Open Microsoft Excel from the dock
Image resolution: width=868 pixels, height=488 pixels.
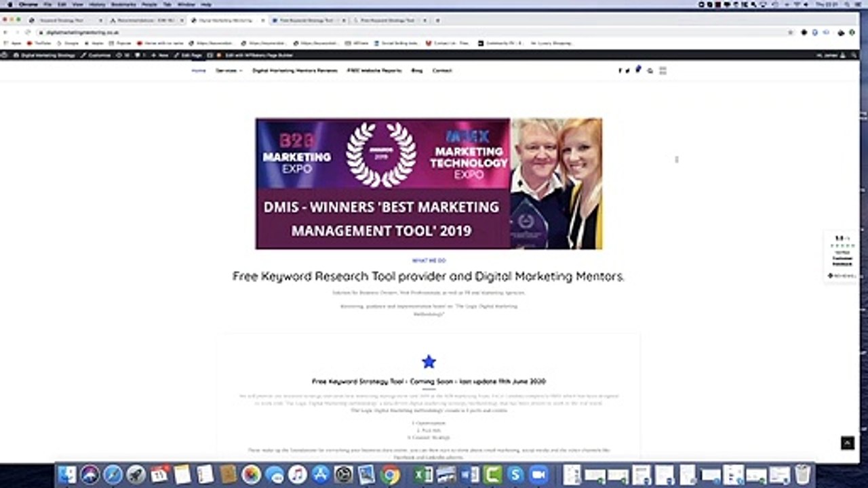tap(424, 474)
